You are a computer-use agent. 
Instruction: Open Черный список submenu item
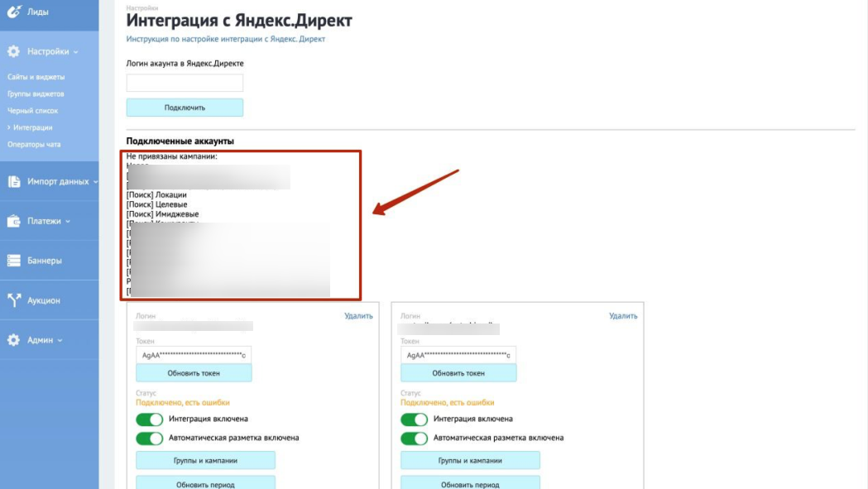pyautogui.click(x=32, y=111)
